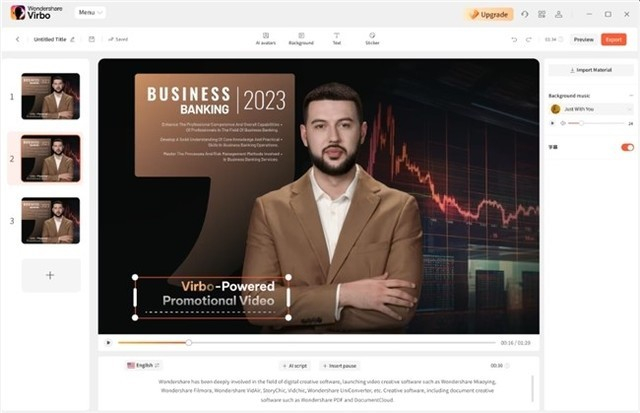Click the back arrow icon

(x=18, y=39)
